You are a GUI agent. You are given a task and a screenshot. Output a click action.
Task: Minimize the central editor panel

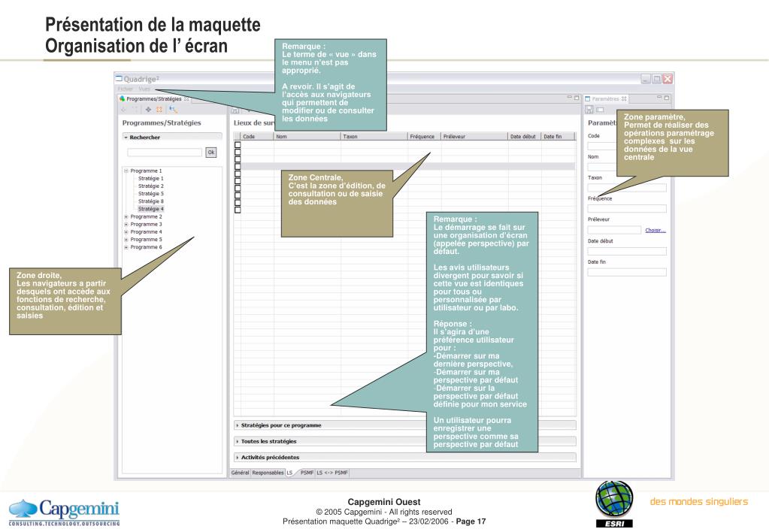[x=570, y=98]
